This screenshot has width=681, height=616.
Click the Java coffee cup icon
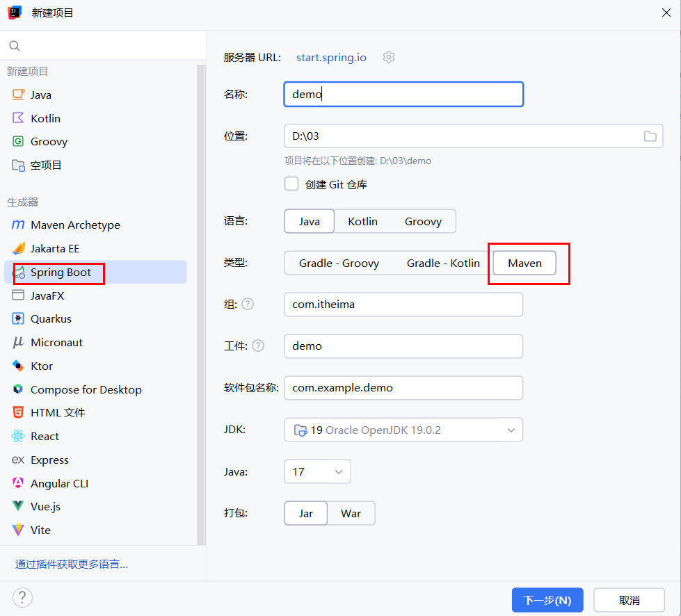(18, 95)
